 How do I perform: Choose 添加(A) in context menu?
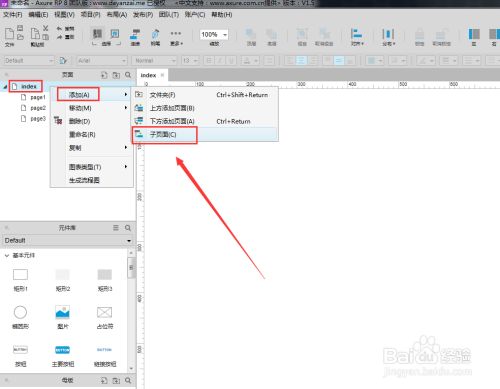92,95
